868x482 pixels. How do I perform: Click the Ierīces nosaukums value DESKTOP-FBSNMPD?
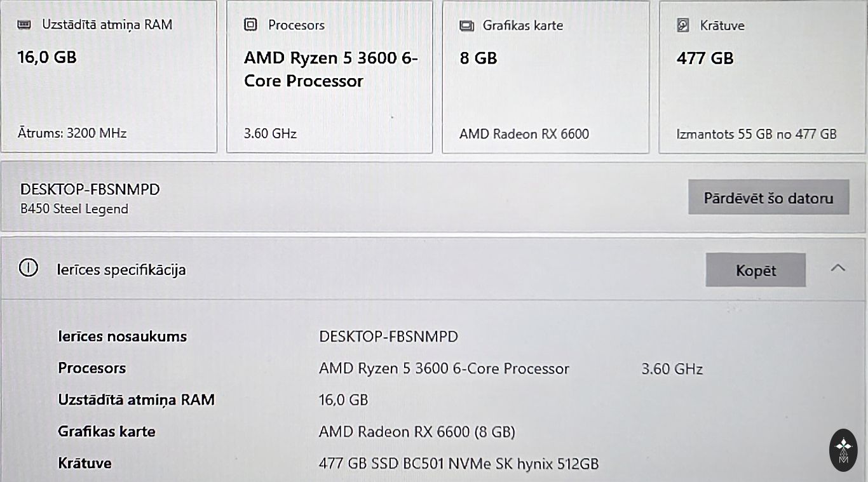[x=388, y=337]
